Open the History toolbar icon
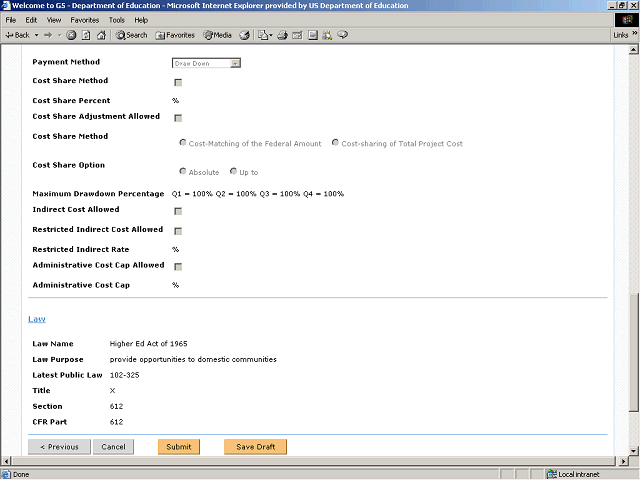The image size is (640, 480). (x=244, y=35)
